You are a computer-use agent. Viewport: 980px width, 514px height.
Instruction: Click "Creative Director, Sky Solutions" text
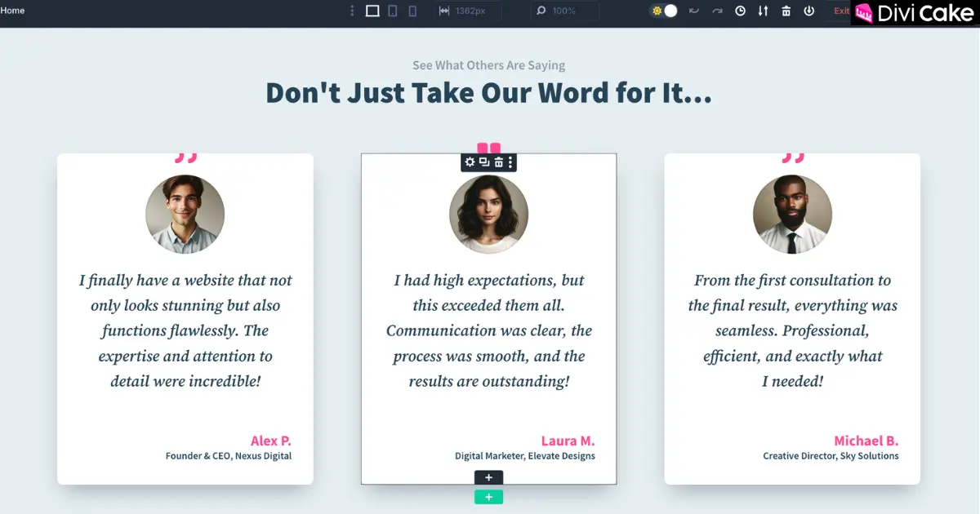point(831,456)
